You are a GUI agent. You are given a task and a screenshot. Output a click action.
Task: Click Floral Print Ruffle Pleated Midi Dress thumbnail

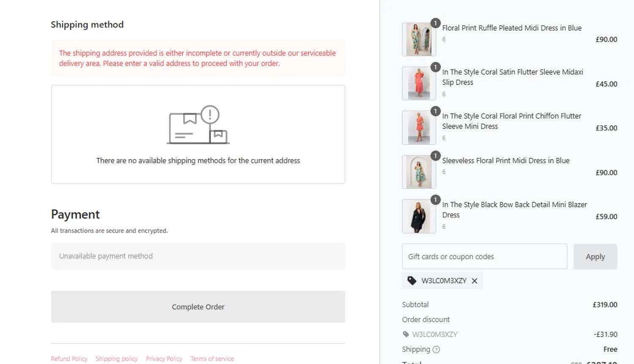(419, 39)
